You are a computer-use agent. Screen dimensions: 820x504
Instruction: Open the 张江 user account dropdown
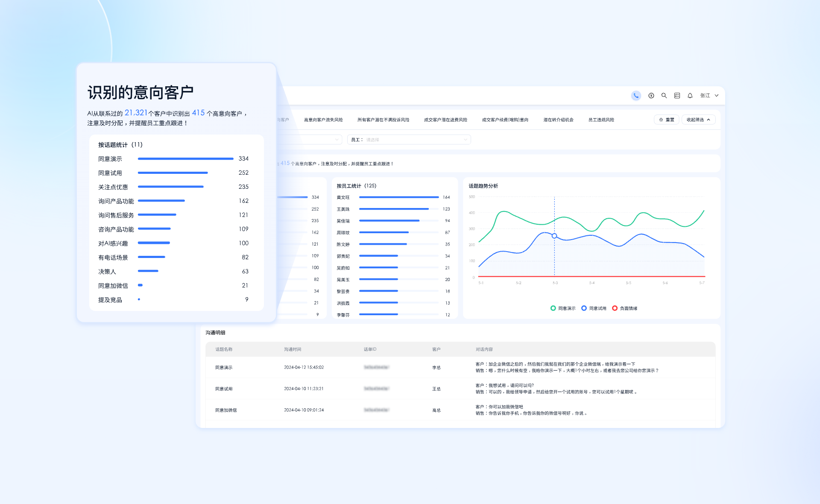pos(709,96)
